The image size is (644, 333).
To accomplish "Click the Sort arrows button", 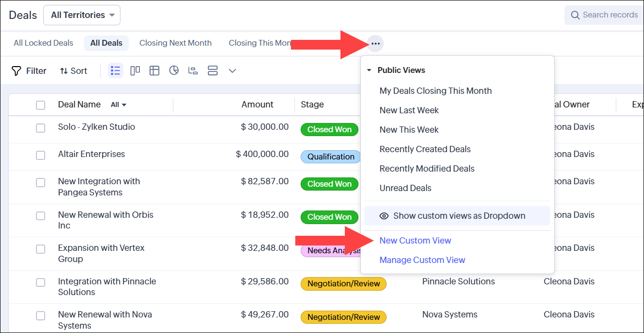I will (73, 71).
